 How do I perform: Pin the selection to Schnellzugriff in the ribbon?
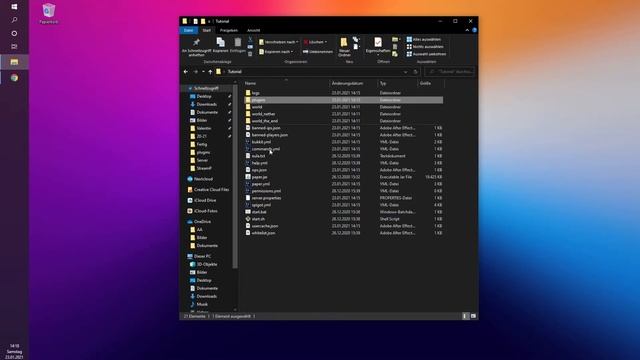(x=196, y=47)
